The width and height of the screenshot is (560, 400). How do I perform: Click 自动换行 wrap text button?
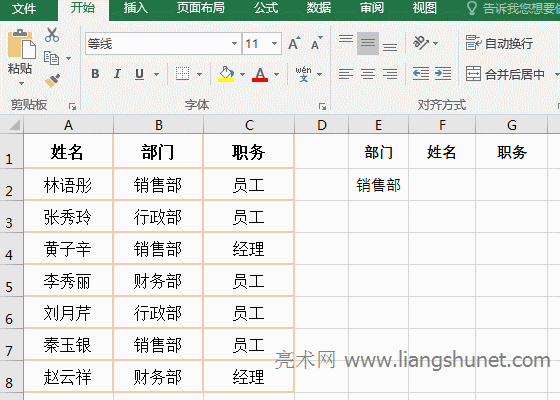point(499,43)
